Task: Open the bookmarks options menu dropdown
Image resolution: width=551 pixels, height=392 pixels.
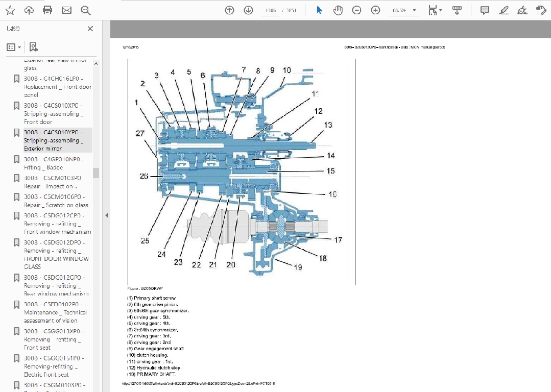Action: pos(14,47)
